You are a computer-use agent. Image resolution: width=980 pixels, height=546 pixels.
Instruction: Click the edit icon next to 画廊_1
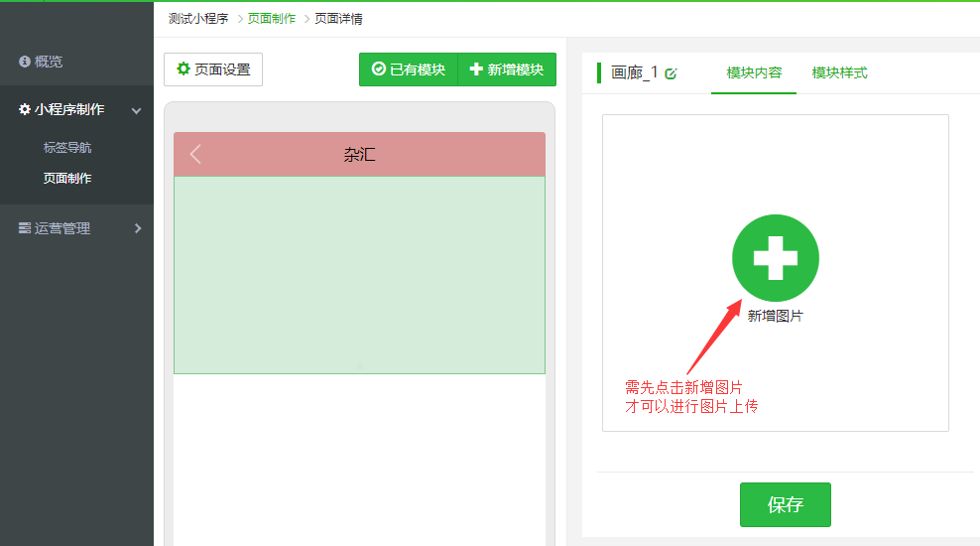click(x=672, y=73)
